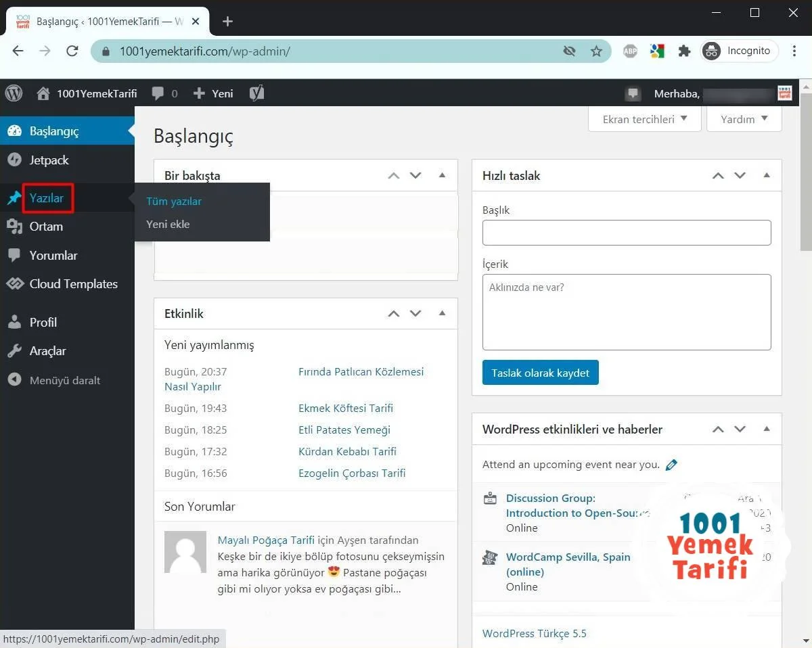
Task: Click the Başlık input field
Action: [x=627, y=233]
